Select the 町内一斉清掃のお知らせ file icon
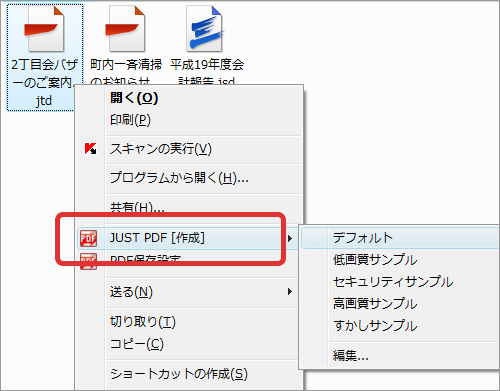Viewport: 500px width, 391px height. pos(125,29)
